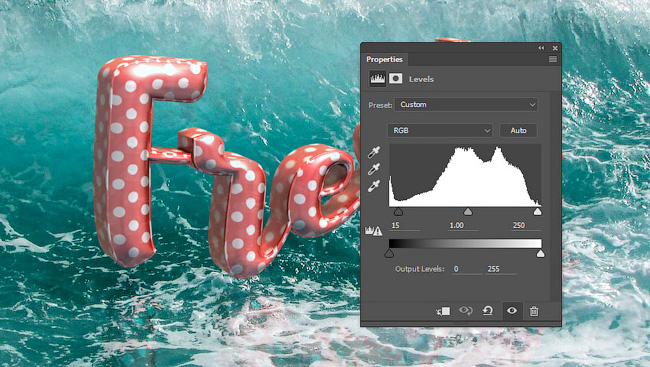Click the output gradient bar
The width and height of the screenshot is (650, 367).
coord(465,243)
